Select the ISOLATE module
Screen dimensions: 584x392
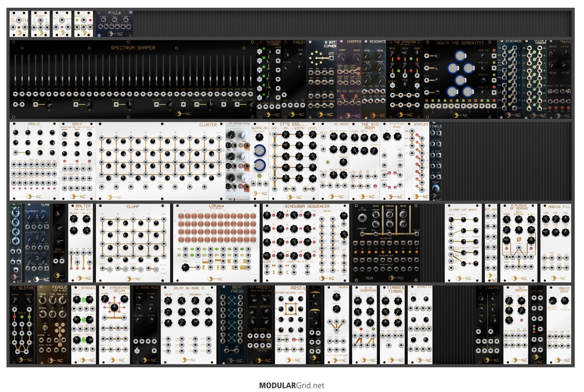[488, 325]
